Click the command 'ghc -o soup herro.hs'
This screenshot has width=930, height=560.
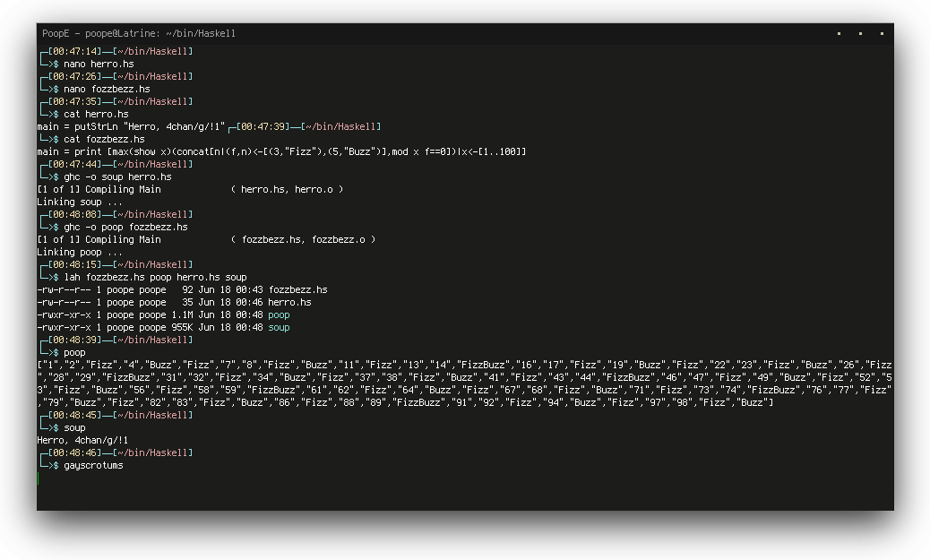(118, 177)
